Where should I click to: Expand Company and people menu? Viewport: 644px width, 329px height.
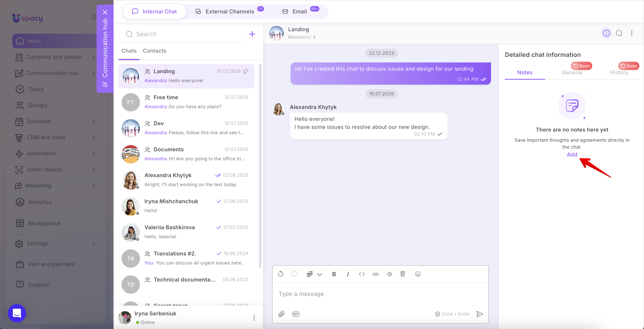point(94,57)
